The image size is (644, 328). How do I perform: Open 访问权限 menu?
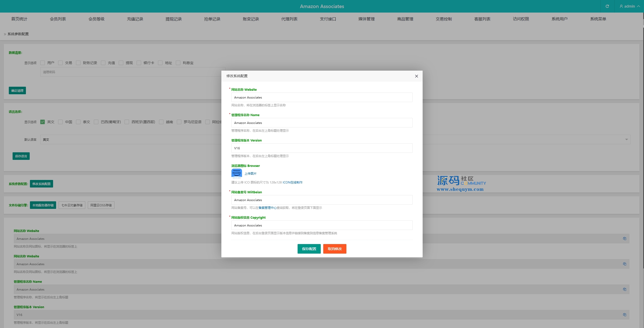point(521,19)
